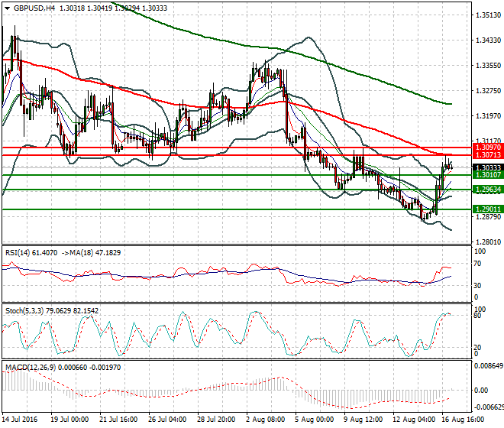Select the green support level label 1.29634

[488, 190]
